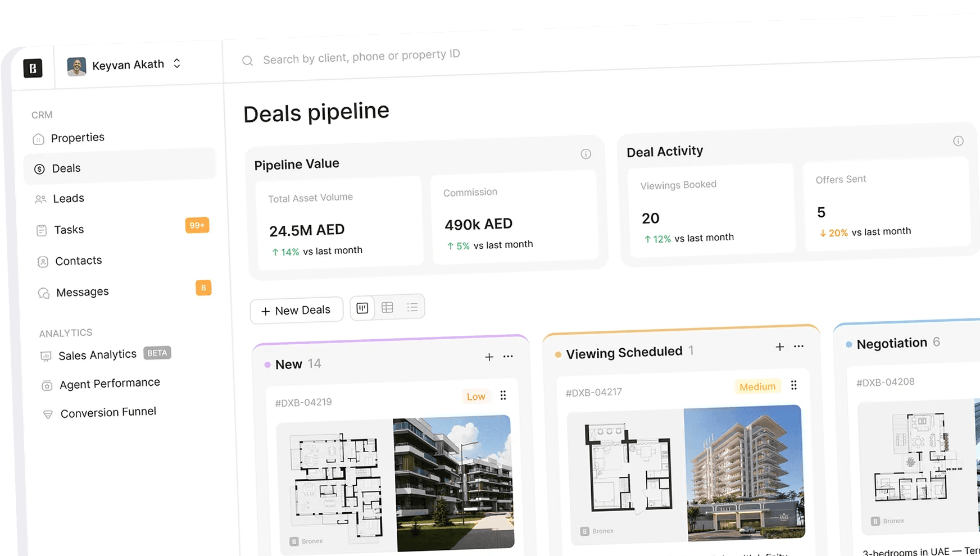Expand options on deal card #DXB-04219
The image size is (980, 556).
click(503, 395)
